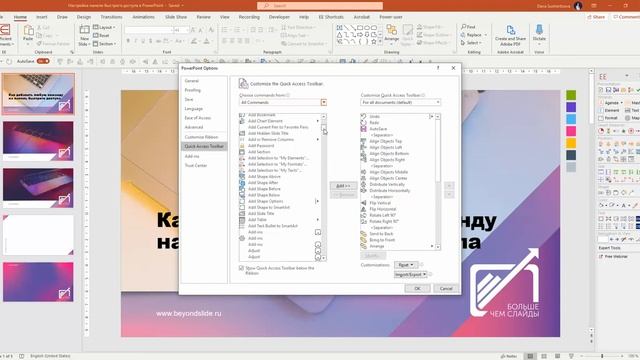Select Bring to Front in right list
Screen dimensions: 640x360
point(382,240)
